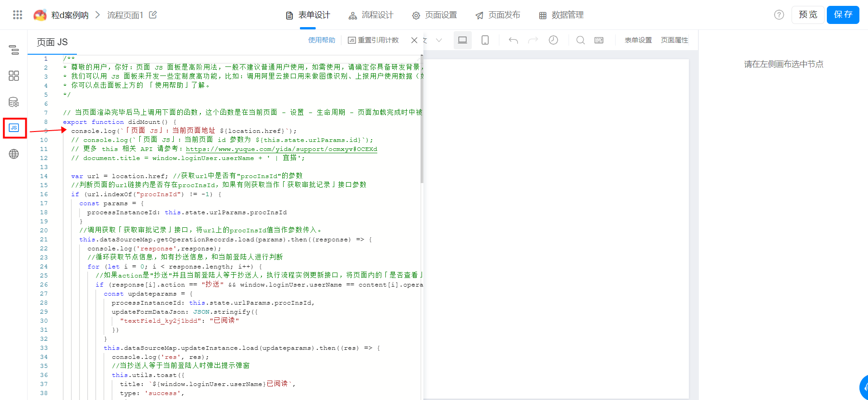Open the blue floating assistant button
Viewport: 868px width, 400px height.
click(x=863, y=387)
